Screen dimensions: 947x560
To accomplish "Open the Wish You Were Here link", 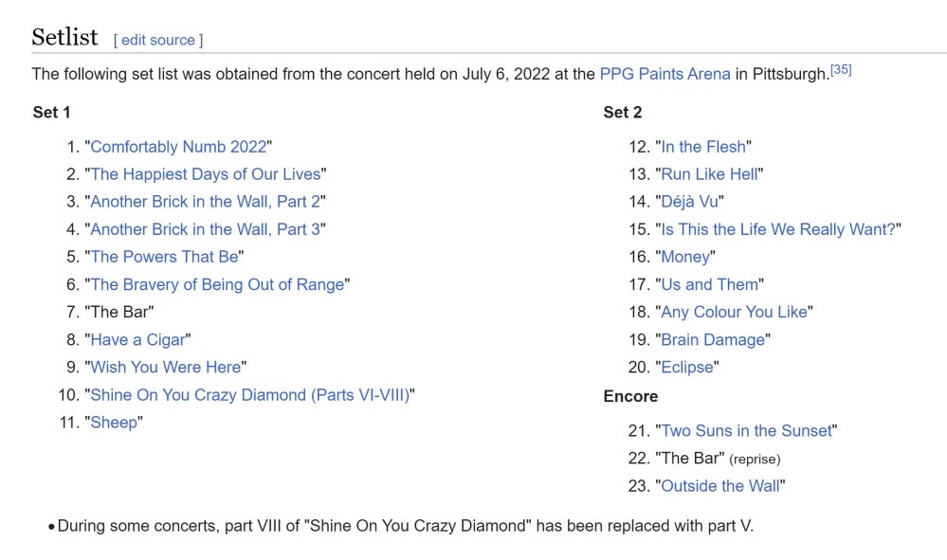I will (x=166, y=367).
